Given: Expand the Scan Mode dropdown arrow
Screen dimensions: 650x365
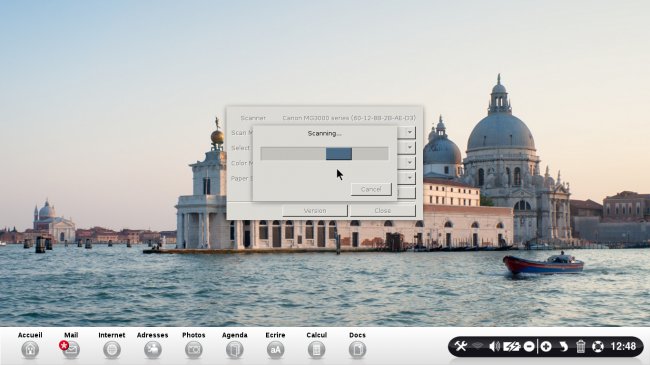Looking at the screenshot, I should pos(410,132).
